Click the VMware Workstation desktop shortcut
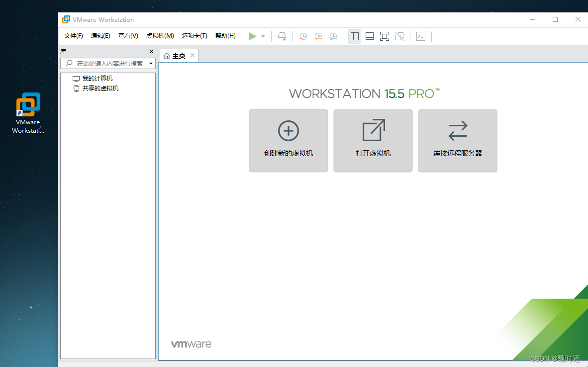Image resolution: width=588 pixels, height=367 pixels. [x=28, y=113]
